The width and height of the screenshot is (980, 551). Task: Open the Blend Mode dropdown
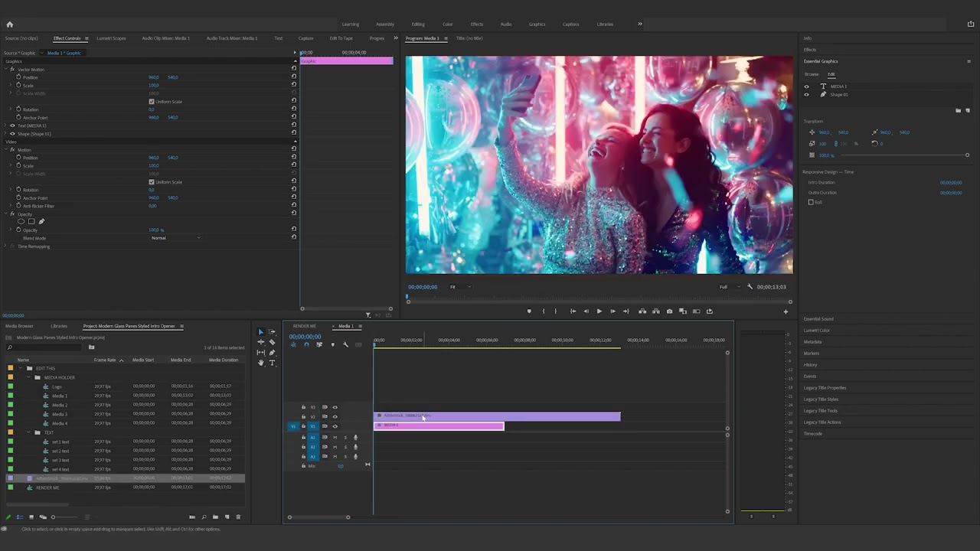coord(176,238)
